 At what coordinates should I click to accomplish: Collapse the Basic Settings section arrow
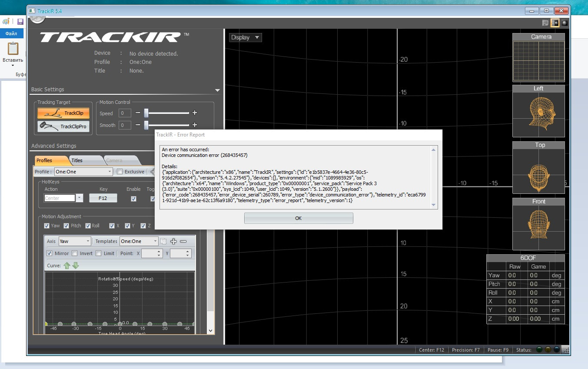(x=217, y=90)
